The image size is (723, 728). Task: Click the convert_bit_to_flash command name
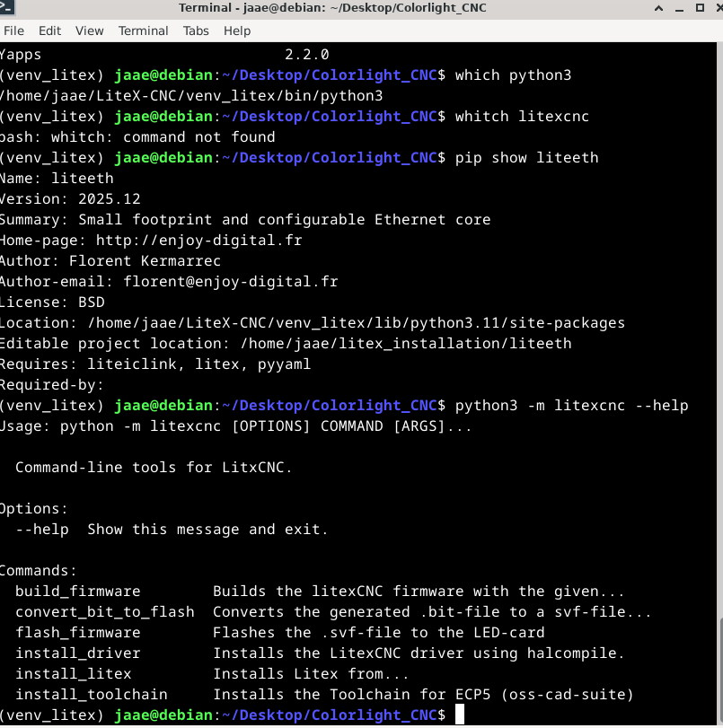pyautogui.click(x=104, y=611)
